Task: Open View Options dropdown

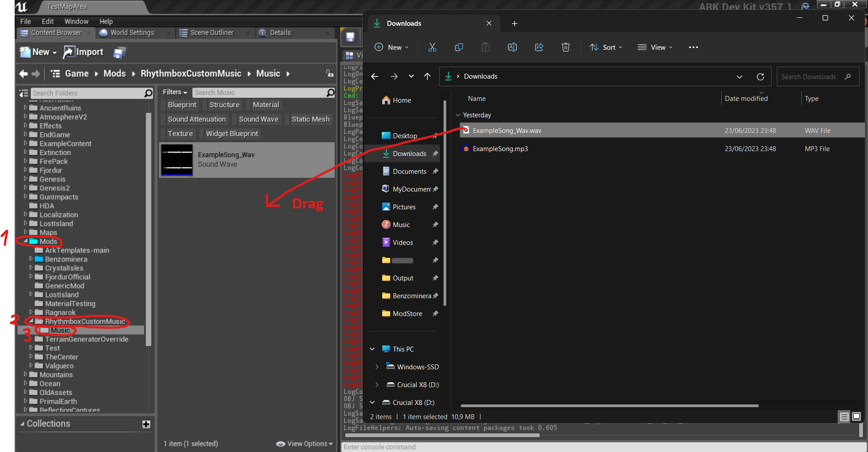Action: pyautogui.click(x=304, y=444)
